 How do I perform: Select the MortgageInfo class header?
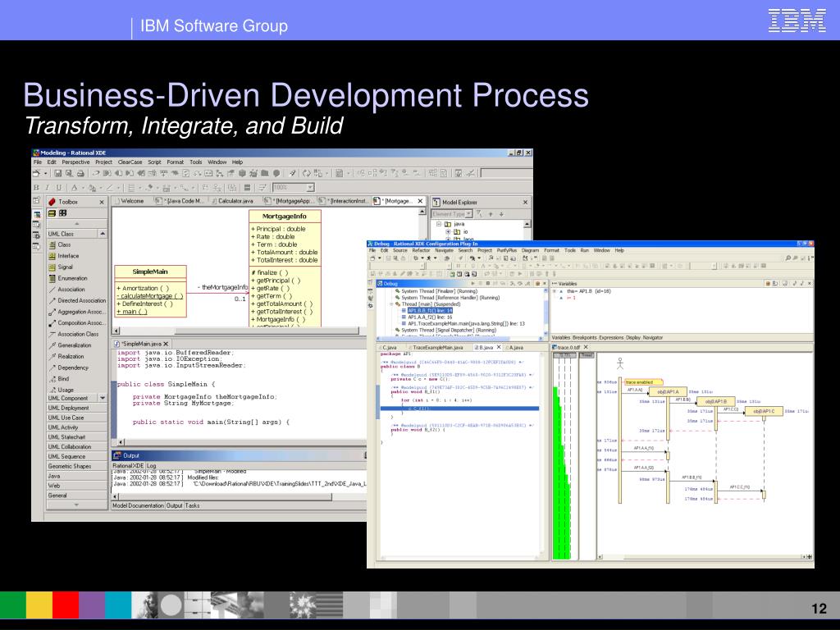(285, 216)
